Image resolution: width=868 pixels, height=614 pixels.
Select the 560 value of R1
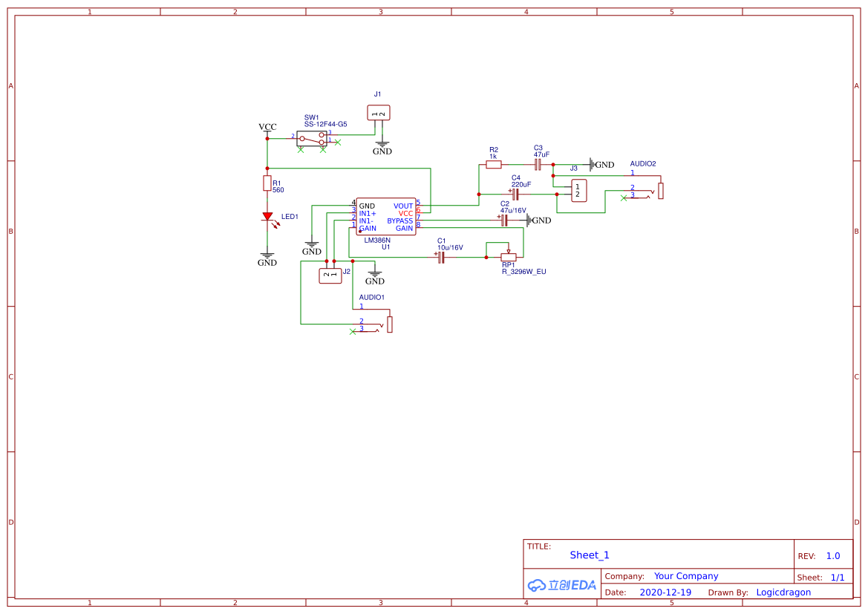pos(278,190)
